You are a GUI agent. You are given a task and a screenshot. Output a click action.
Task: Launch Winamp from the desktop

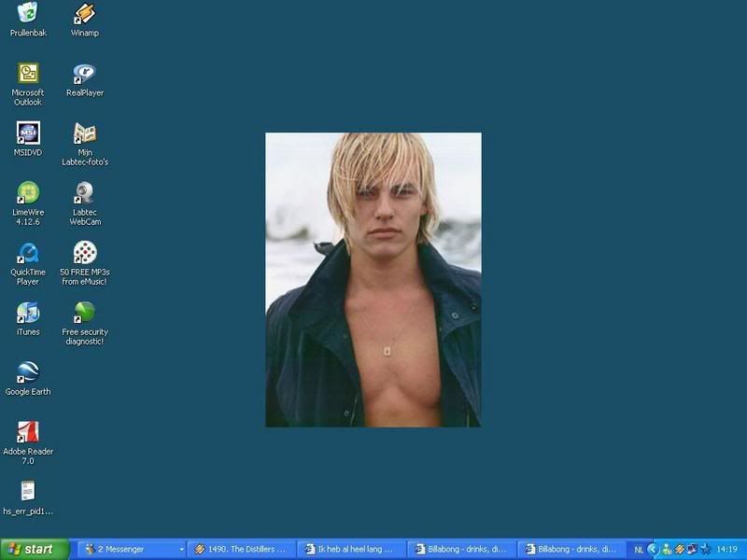85,14
